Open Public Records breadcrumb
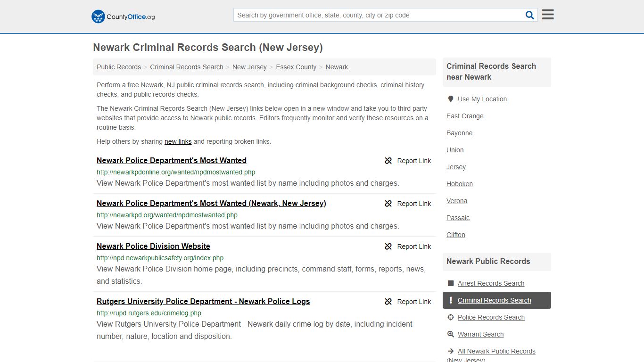 [x=119, y=67]
